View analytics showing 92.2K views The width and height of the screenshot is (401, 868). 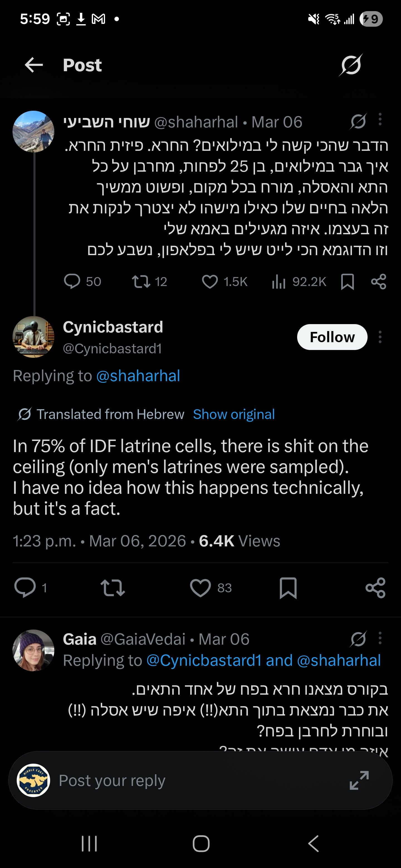click(279, 282)
